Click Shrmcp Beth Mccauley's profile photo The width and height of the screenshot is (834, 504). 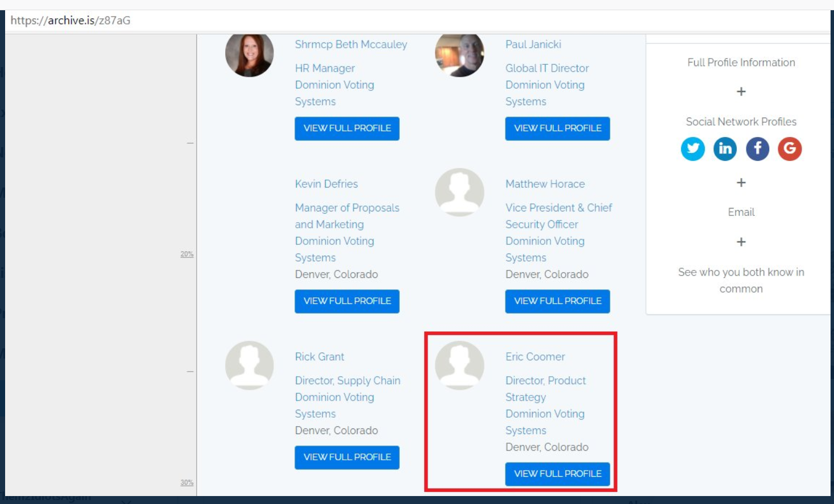tap(250, 55)
